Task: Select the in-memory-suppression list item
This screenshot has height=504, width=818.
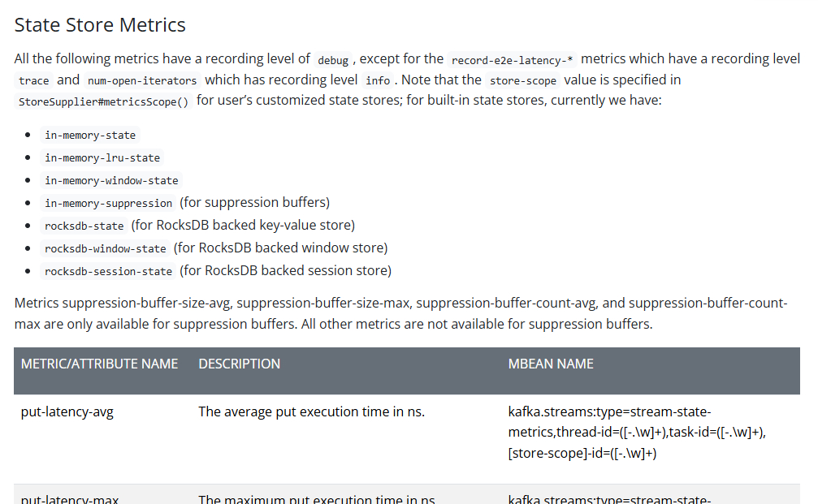Action: pyautogui.click(x=109, y=203)
